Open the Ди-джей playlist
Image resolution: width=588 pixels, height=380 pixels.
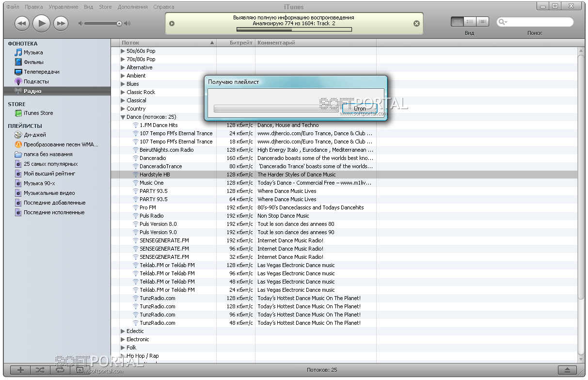34,135
